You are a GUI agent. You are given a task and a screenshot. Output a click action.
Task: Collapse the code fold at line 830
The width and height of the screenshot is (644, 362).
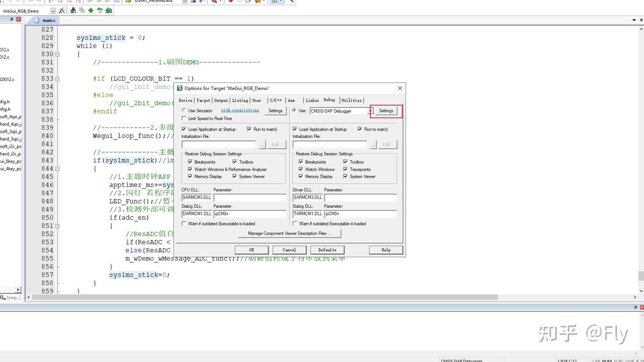pos(57,54)
